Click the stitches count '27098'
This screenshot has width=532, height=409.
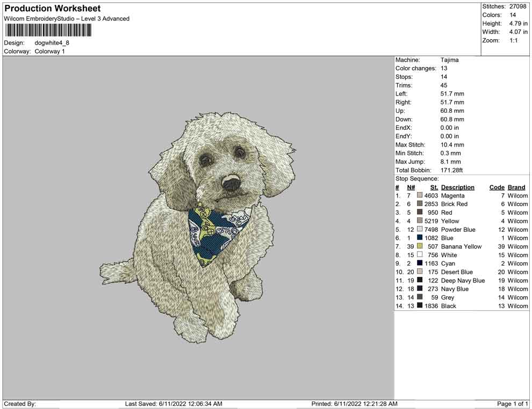tap(517, 6)
